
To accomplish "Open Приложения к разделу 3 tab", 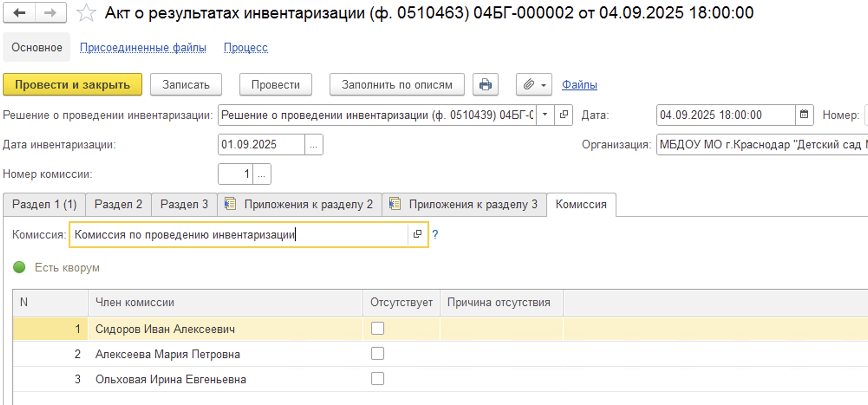I will (x=464, y=204).
